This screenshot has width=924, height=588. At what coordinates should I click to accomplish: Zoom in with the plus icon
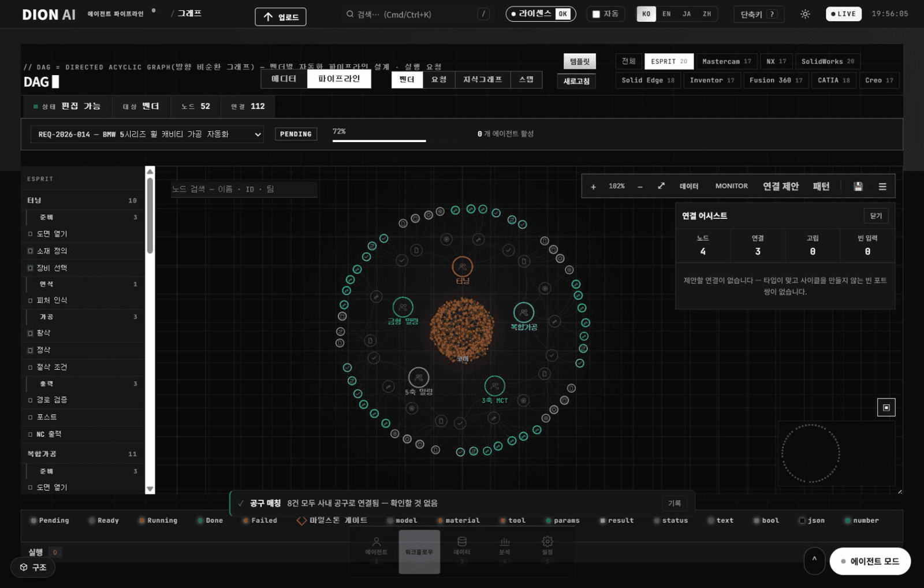pyautogui.click(x=593, y=187)
